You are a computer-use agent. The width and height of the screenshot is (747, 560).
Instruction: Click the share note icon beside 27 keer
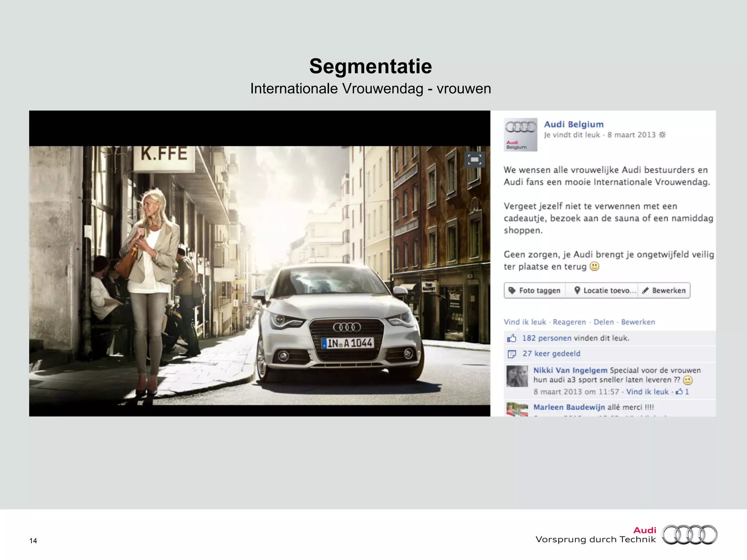512,354
